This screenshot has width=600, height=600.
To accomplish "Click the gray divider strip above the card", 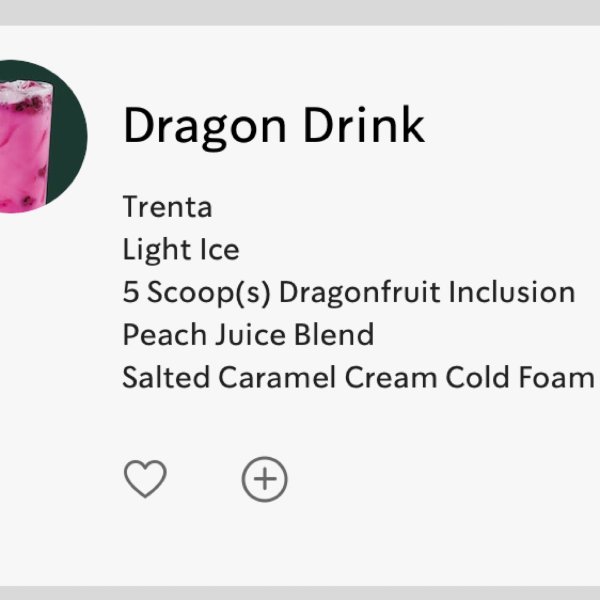I will [300, 13].
